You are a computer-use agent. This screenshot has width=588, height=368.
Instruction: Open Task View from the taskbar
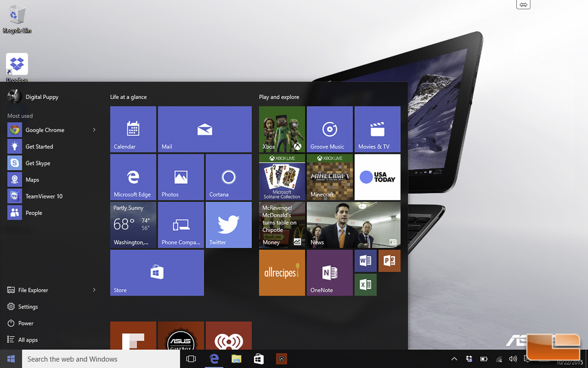pos(191,359)
